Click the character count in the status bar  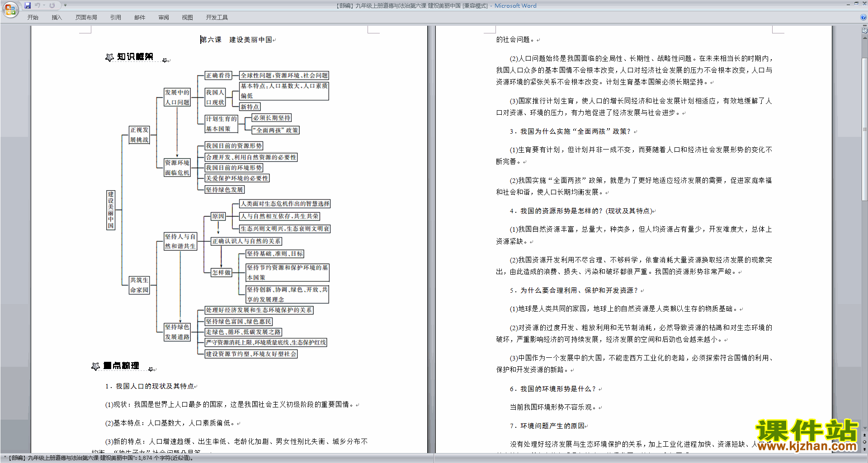point(166,458)
